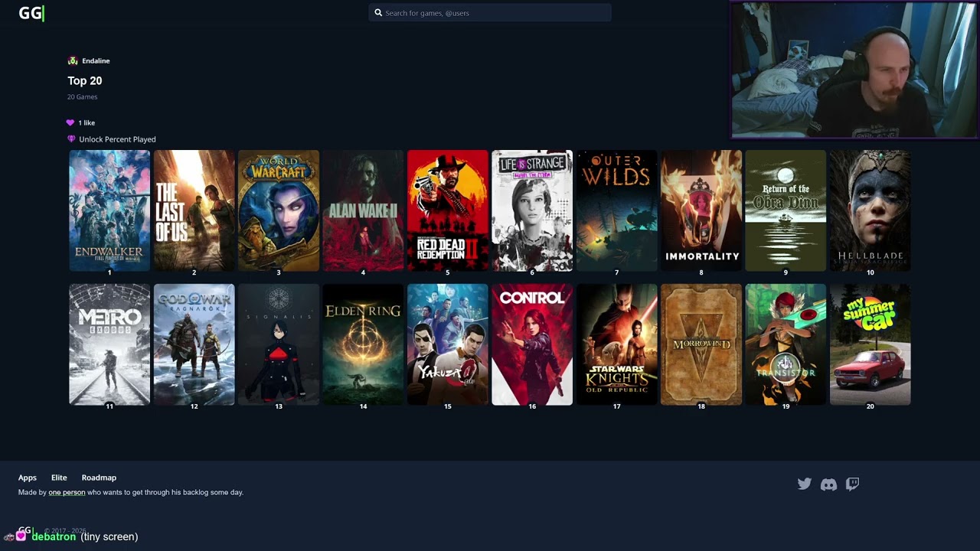Click the GG logo in top-left corner
The width and height of the screenshot is (980, 551).
coord(31,13)
